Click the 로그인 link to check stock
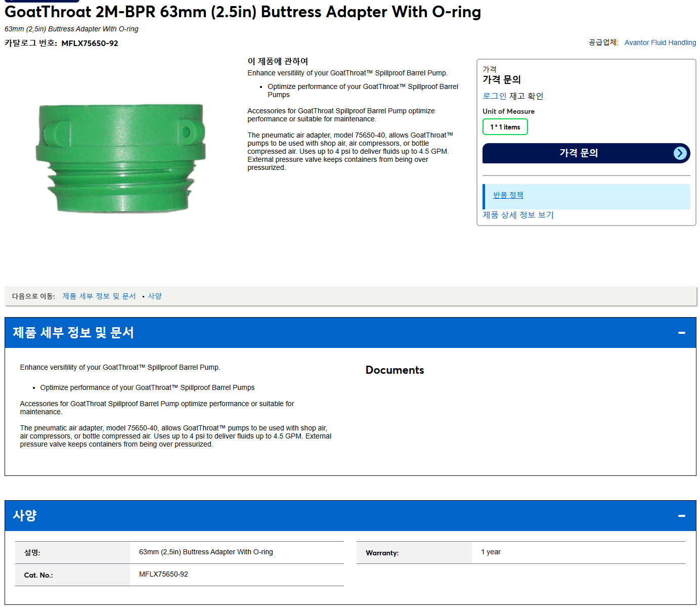This screenshot has width=700, height=615. (494, 96)
